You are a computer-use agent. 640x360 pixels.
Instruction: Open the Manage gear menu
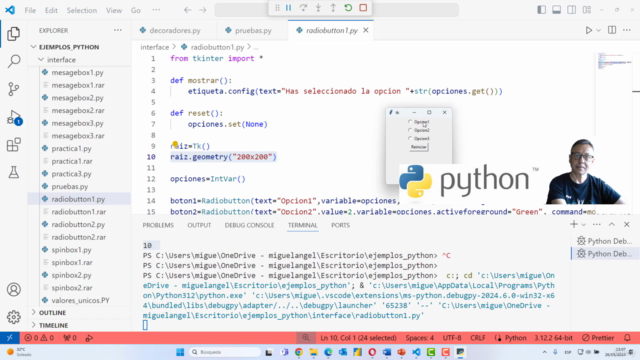(13, 317)
